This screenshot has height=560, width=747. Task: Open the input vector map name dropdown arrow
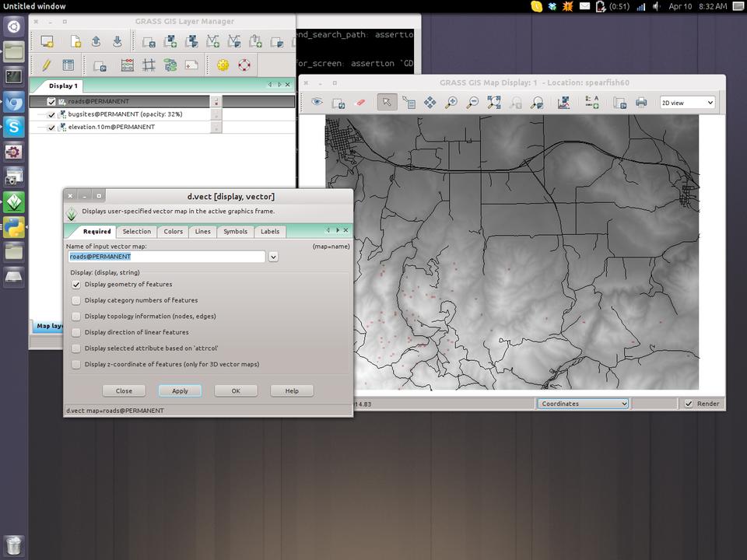point(273,257)
